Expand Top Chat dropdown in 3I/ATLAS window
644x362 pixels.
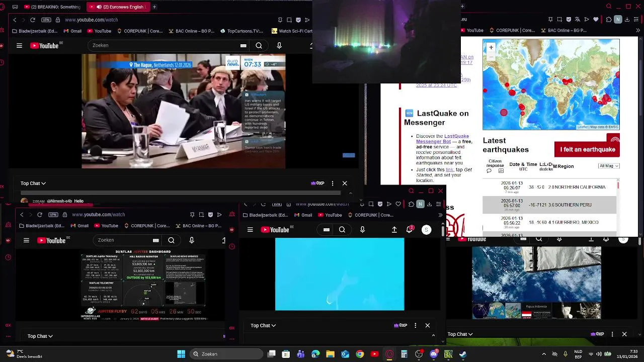[x=40, y=336]
